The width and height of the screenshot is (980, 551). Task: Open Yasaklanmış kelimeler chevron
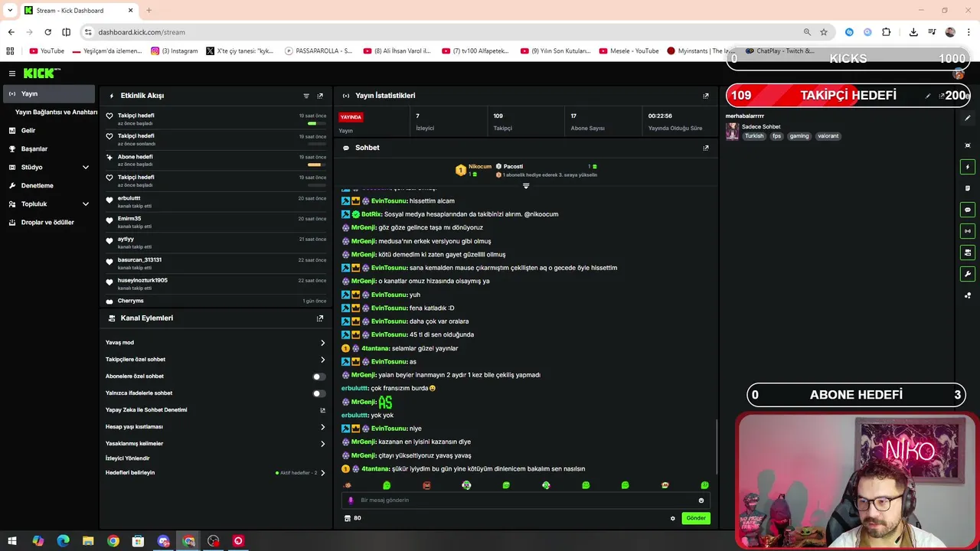322,444
